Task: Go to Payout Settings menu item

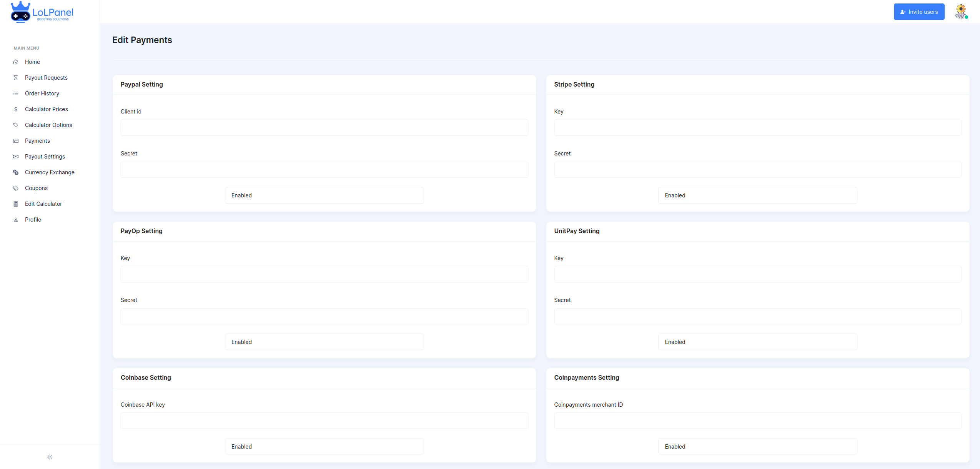Action: point(45,157)
